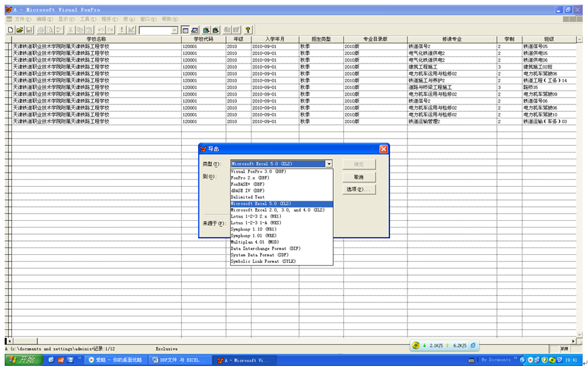This screenshot has width=588, height=370.
Task: Toggle the Command Window toolbar icon
Action: [x=185, y=30]
